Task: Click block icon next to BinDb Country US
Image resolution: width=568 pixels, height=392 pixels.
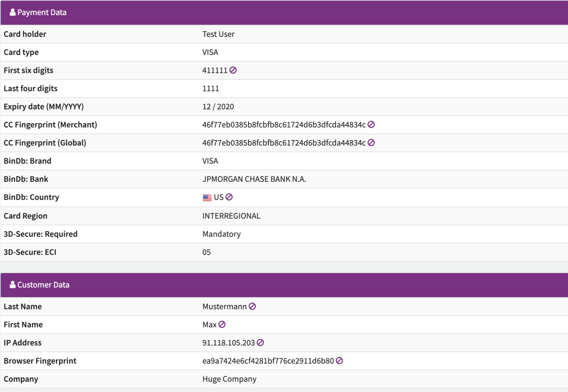Action: click(x=229, y=197)
